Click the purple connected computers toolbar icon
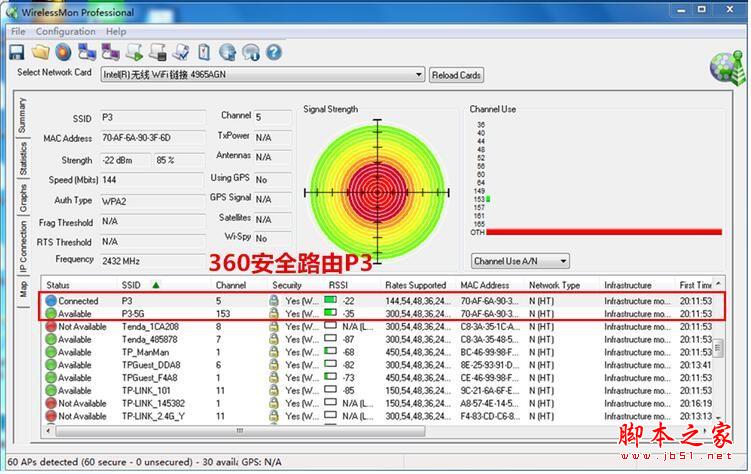 [x=111, y=52]
